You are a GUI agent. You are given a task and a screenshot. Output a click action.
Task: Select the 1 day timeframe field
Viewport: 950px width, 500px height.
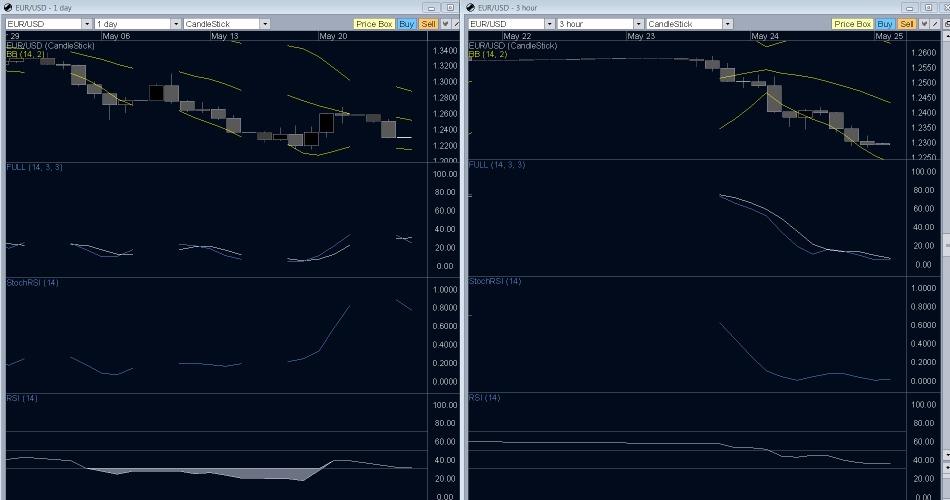(133, 24)
